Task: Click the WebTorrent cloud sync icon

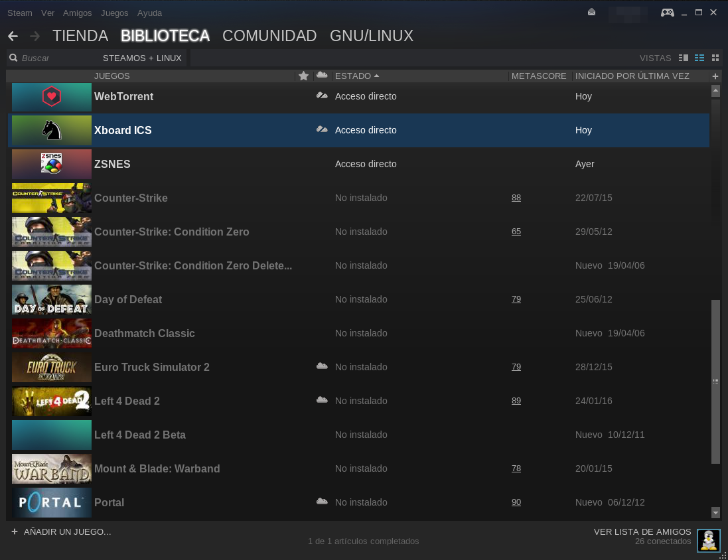Action: point(322,96)
